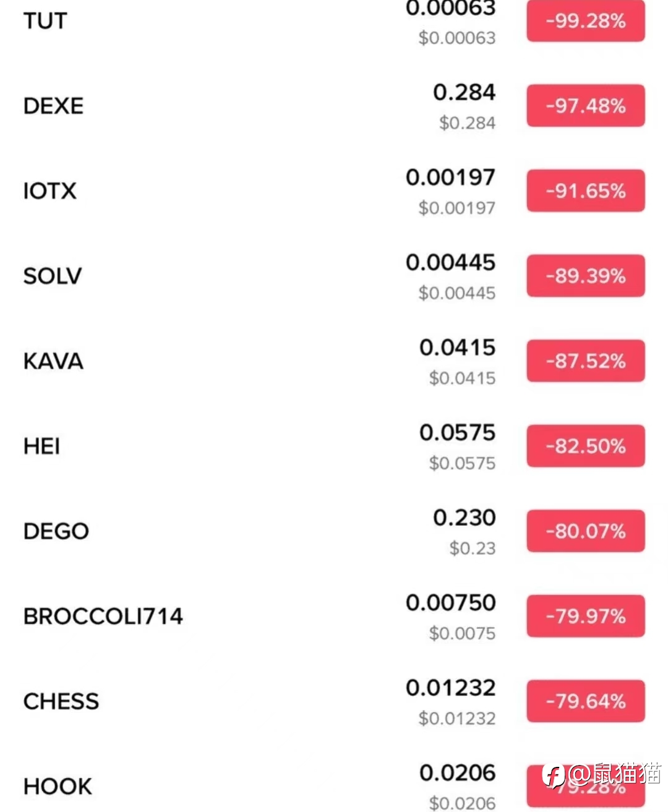Click the CHESS price 0.01232
This screenshot has height=812, width=668.
coord(450,688)
